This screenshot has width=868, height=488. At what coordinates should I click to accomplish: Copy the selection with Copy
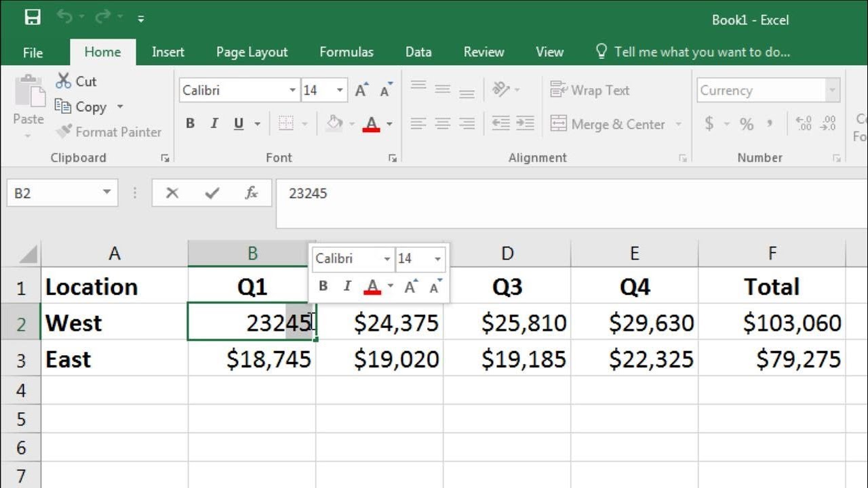click(81, 107)
